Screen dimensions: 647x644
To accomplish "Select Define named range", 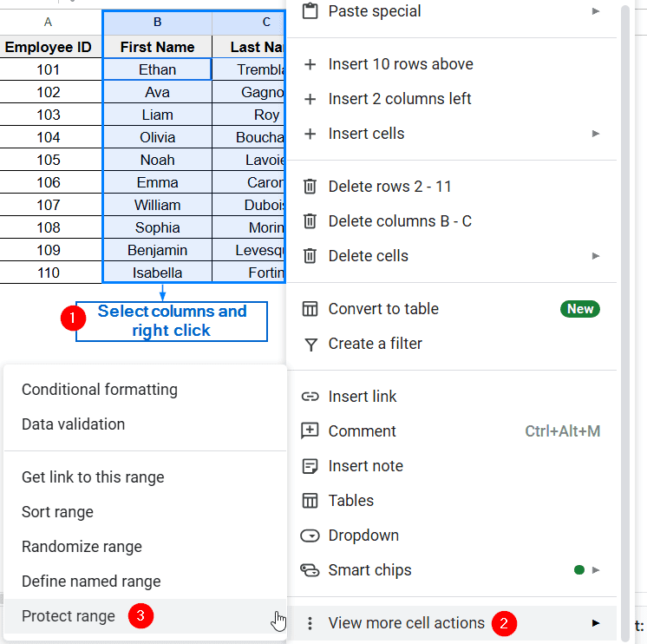I will (x=145, y=582).
